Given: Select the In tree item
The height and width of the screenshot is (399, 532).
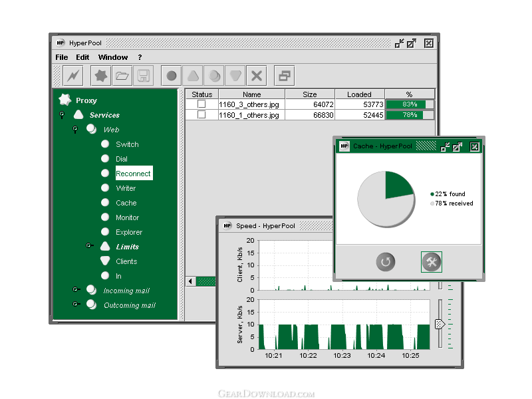Looking at the screenshot, I should [118, 276].
